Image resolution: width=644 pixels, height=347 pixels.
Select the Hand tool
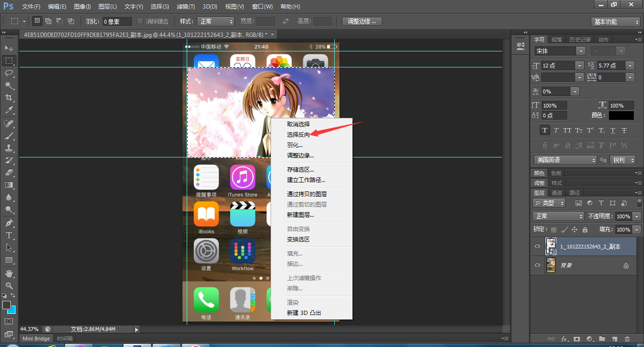(x=9, y=273)
